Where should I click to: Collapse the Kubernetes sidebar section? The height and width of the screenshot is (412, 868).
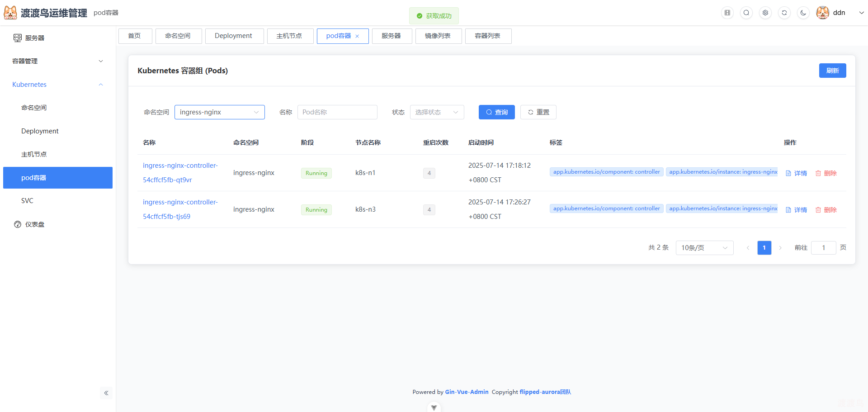click(x=100, y=85)
